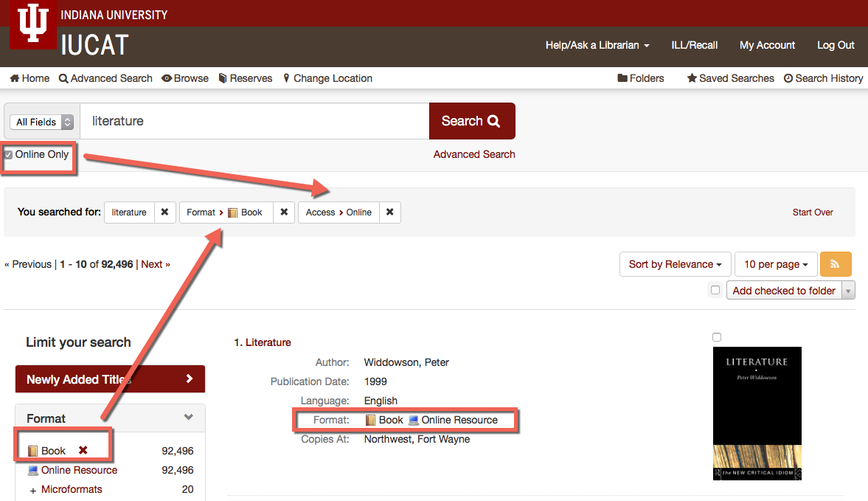Check the box beside Add checked to folder

[715, 289]
